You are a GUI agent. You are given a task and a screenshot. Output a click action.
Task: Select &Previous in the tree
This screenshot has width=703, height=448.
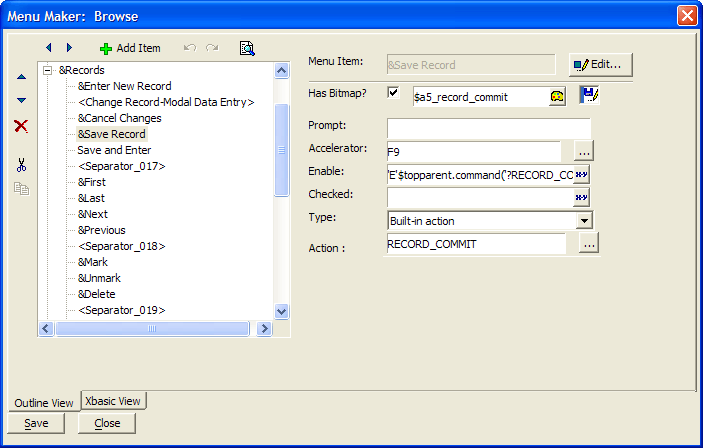coord(101,230)
